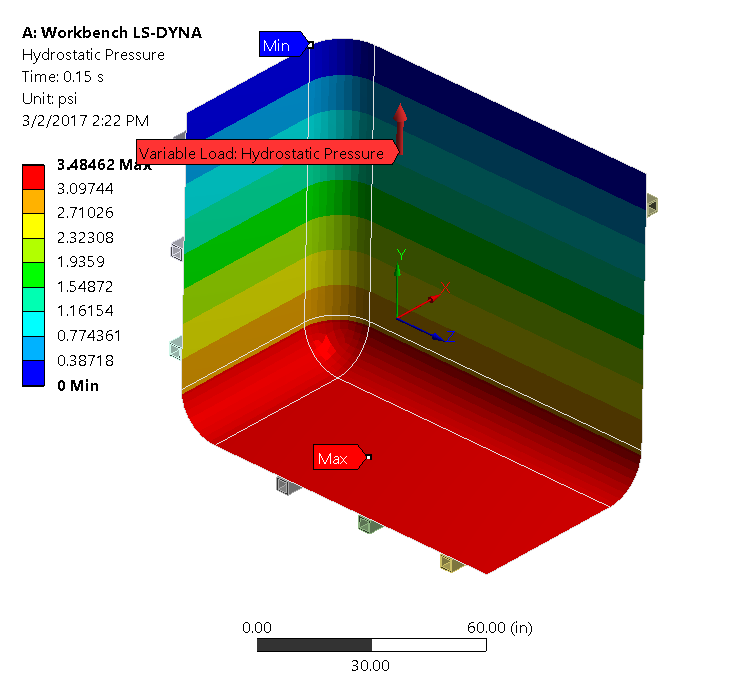This screenshot has width=745, height=690.
Task: Pick the cyan legend color band
Action: [34, 322]
